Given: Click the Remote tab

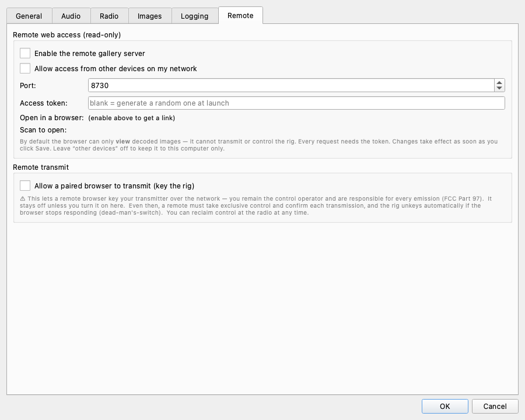Looking at the screenshot, I should 240,15.
